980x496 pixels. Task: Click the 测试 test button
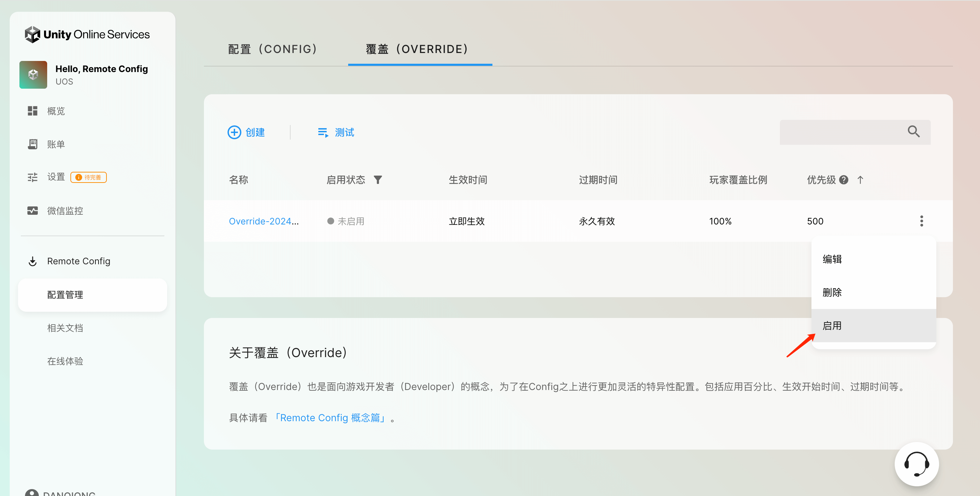tap(336, 132)
